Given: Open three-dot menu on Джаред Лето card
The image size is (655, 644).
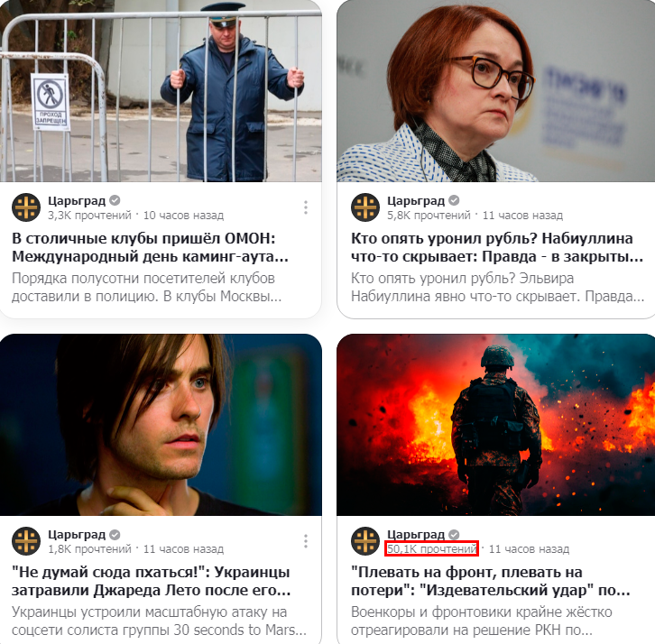Looking at the screenshot, I should (x=306, y=541).
